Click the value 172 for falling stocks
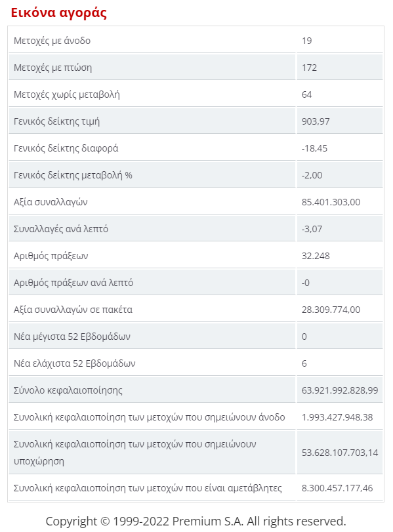 (x=309, y=68)
